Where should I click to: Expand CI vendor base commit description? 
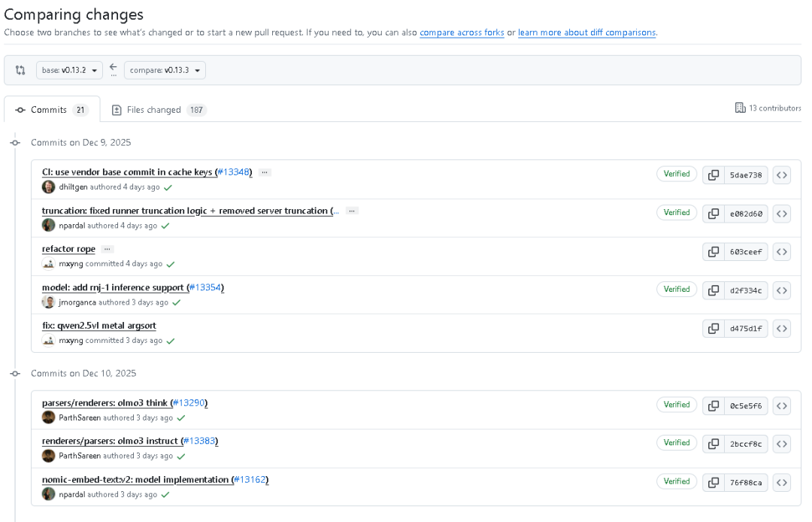(x=265, y=172)
